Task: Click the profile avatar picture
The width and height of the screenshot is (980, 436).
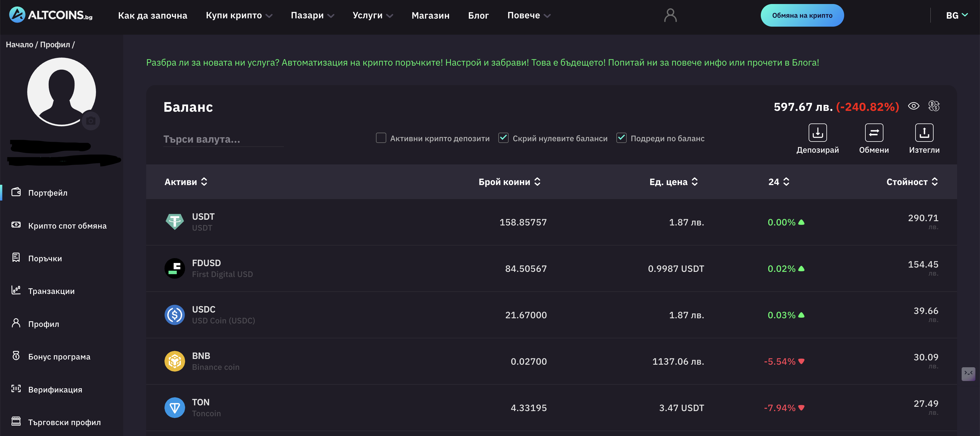Action: (x=62, y=92)
